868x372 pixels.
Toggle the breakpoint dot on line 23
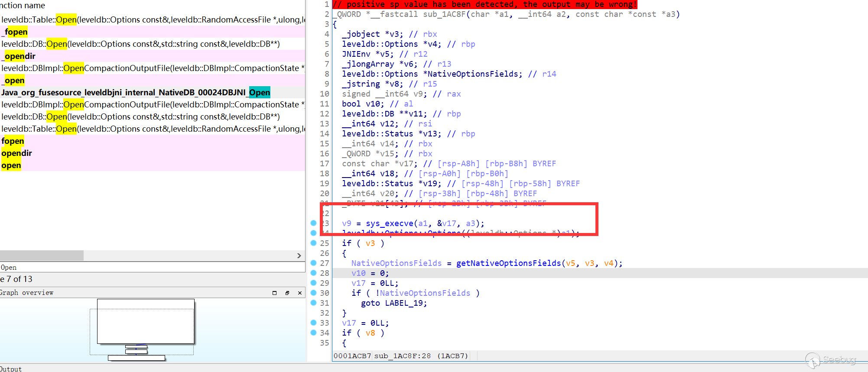(x=313, y=223)
